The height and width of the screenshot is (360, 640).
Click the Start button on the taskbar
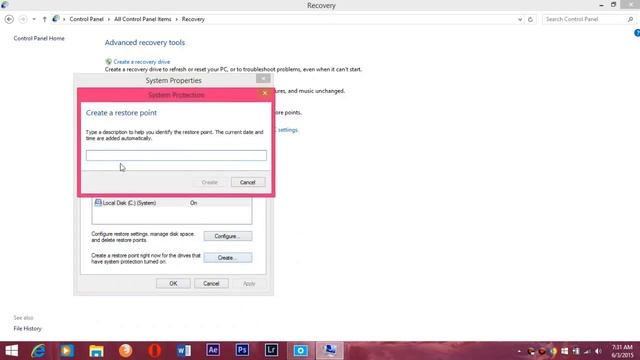coord(12,351)
